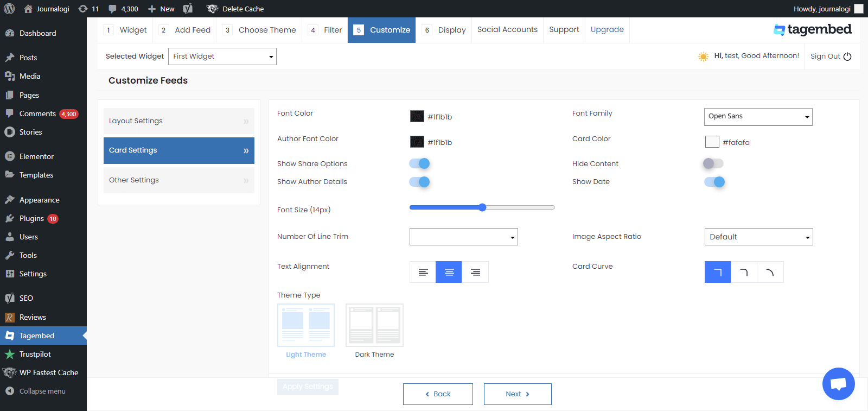Toggle Show Share Options switch

tap(419, 163)
